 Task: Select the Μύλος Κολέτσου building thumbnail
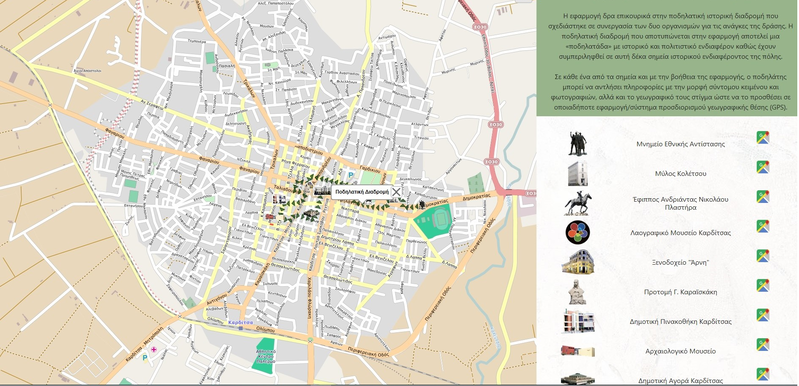tap(577, 174)
